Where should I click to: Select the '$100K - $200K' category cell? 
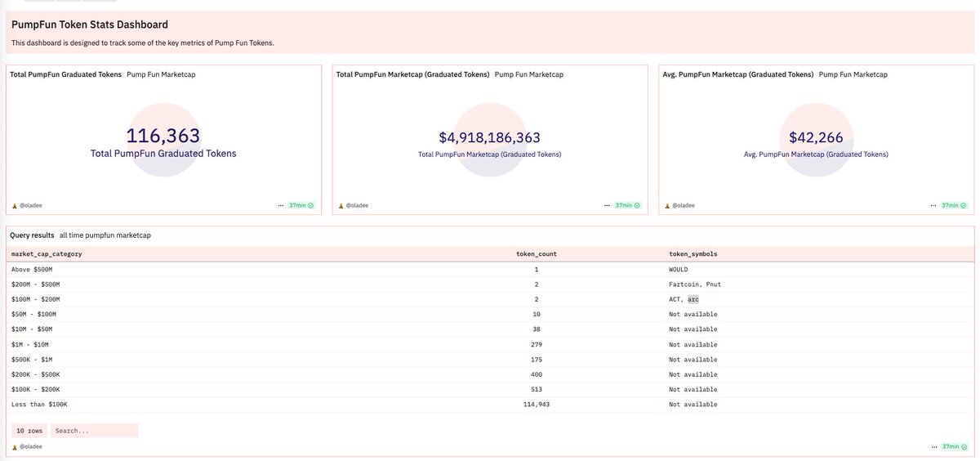pyautogui.click(x=35, y=389)
